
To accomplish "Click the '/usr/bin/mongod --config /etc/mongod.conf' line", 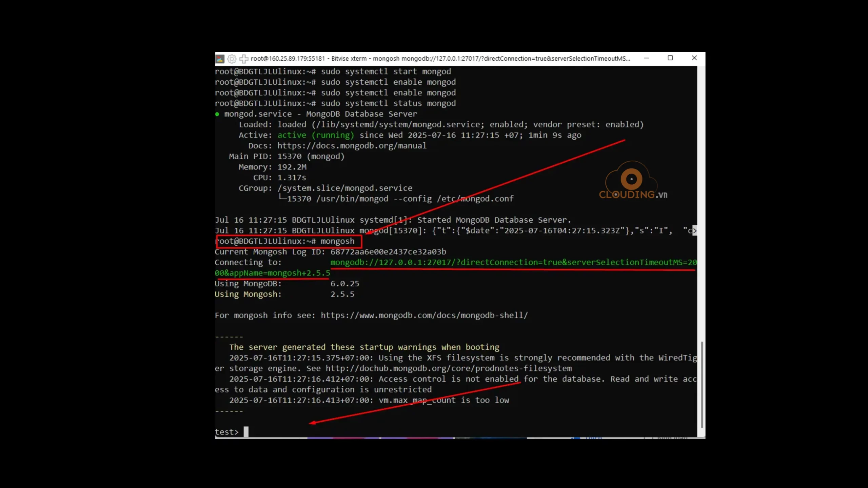I will tap(396, 199).
